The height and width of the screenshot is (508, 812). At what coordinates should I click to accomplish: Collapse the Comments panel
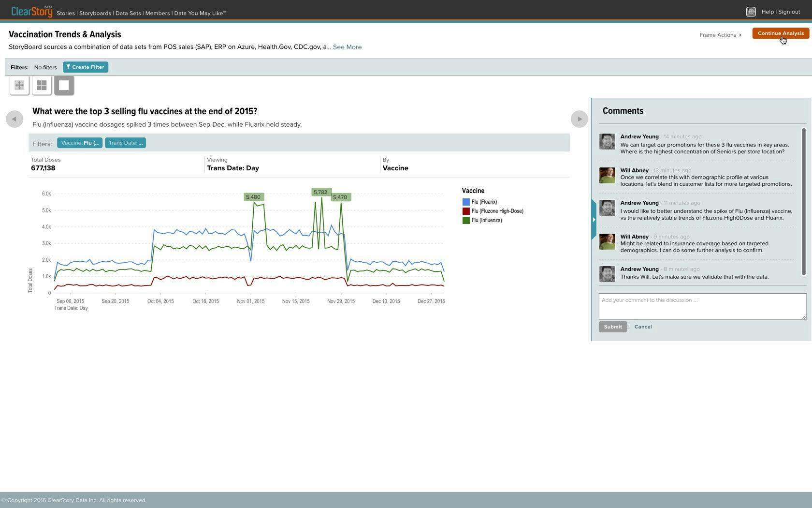(x=594, y=219)
